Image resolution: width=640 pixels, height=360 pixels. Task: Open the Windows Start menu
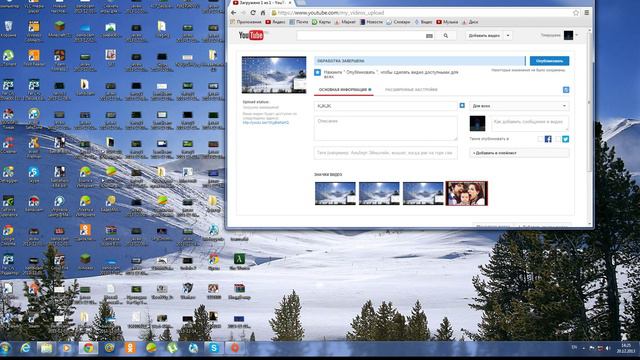6,348
